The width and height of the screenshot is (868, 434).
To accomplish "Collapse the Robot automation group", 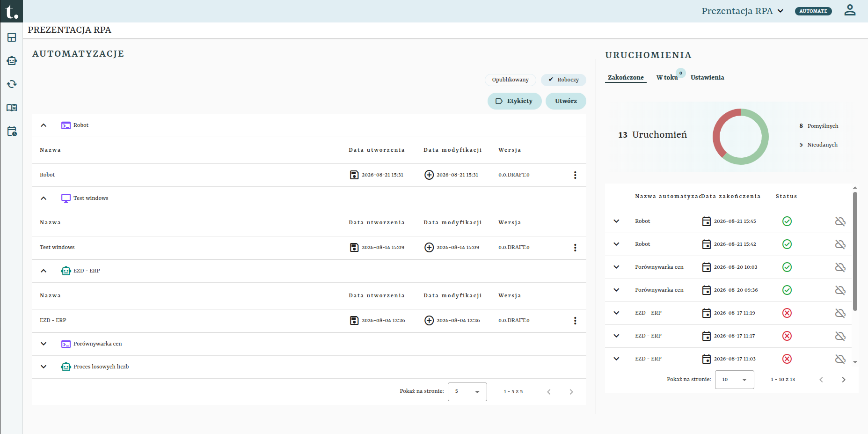I will click(x=44, y=125).
